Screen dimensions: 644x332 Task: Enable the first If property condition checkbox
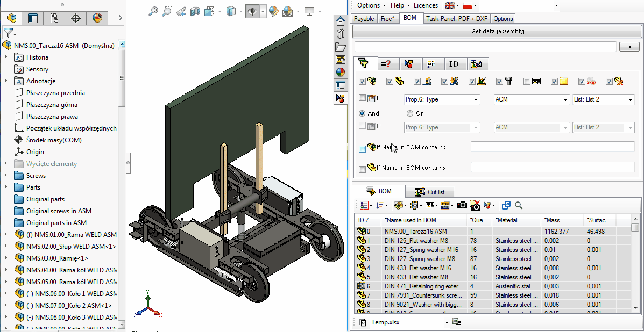(362, 98)
